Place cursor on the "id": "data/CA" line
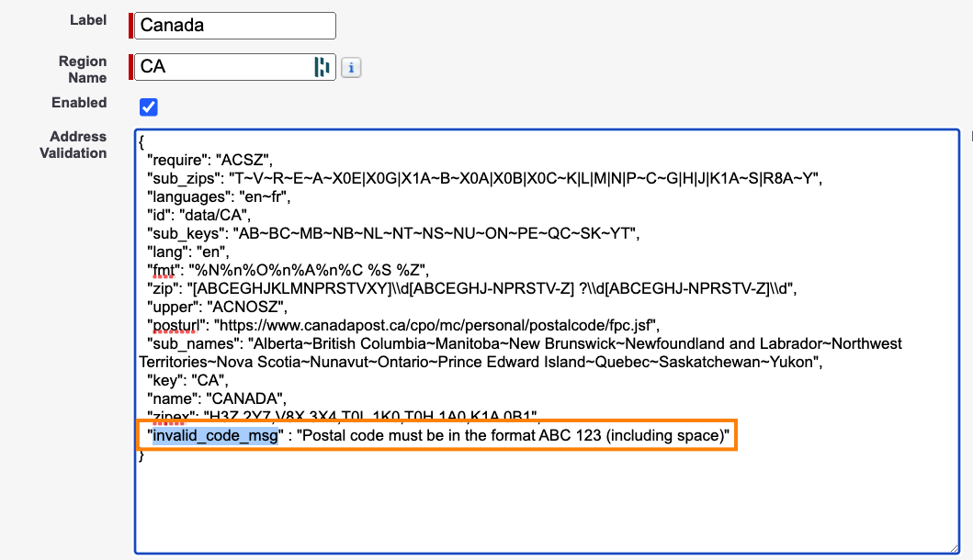The height and width of the screenshot is (560, 973). (198, 216)
